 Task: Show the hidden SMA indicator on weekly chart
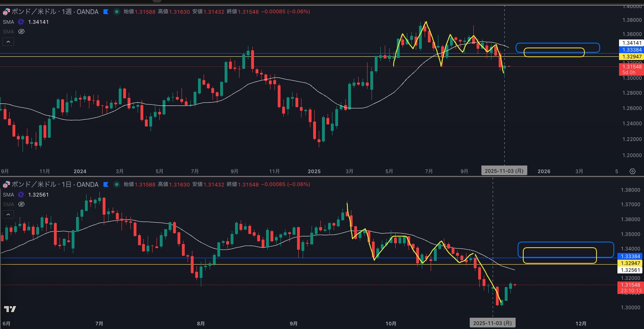(x=21, y=31)
